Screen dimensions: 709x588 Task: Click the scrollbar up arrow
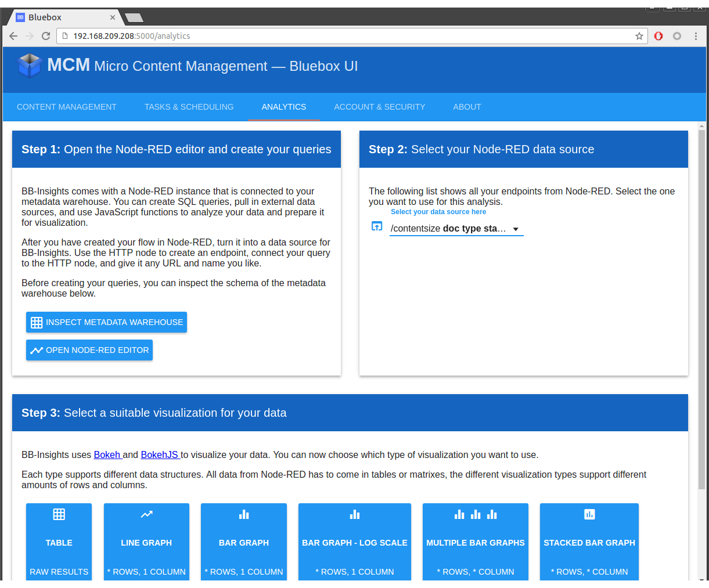tap(702, 125)
